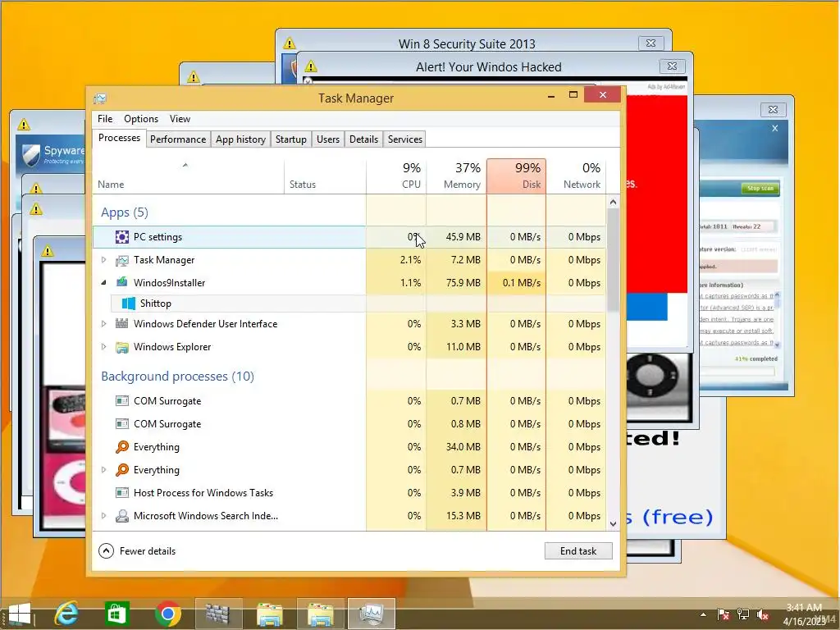Launch Google Chrome from the taskbar
The image size is (840, 630).
coord(167,614)
